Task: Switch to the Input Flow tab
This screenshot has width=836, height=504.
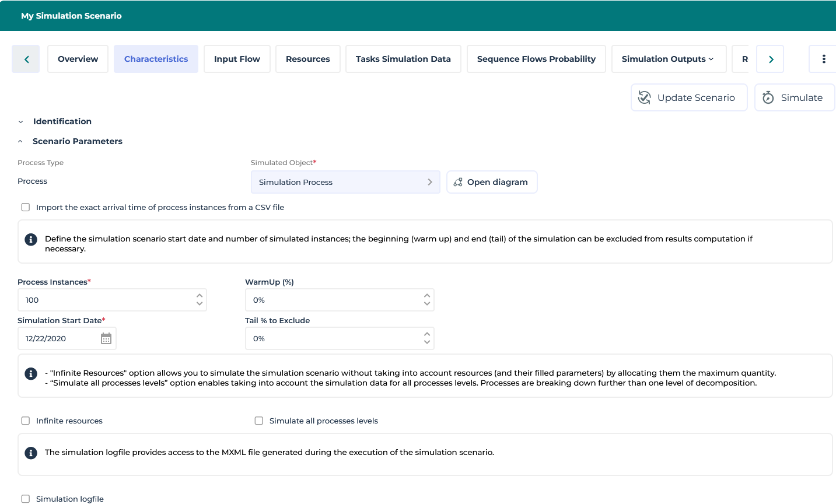Action: pyautogui.click(x=237, y=59)
